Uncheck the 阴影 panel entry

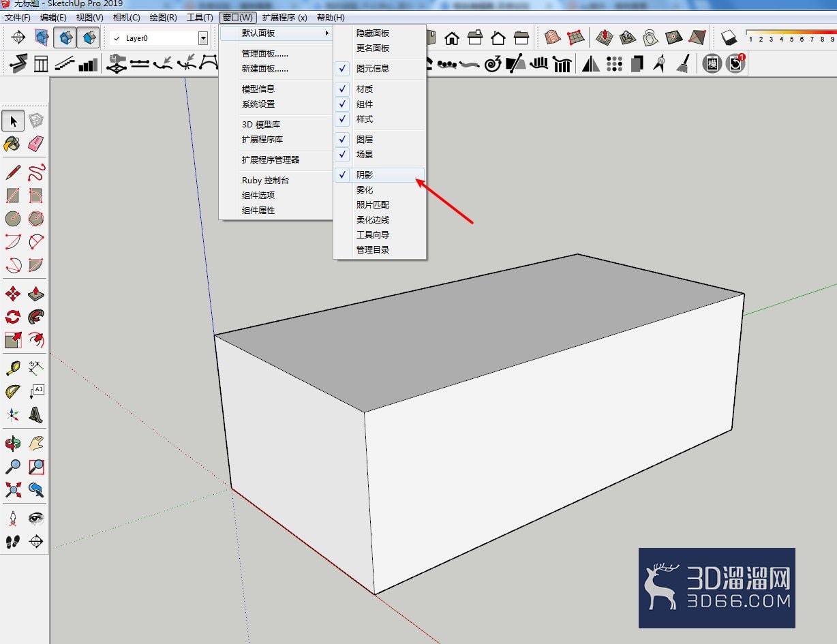tap(380, 174)
